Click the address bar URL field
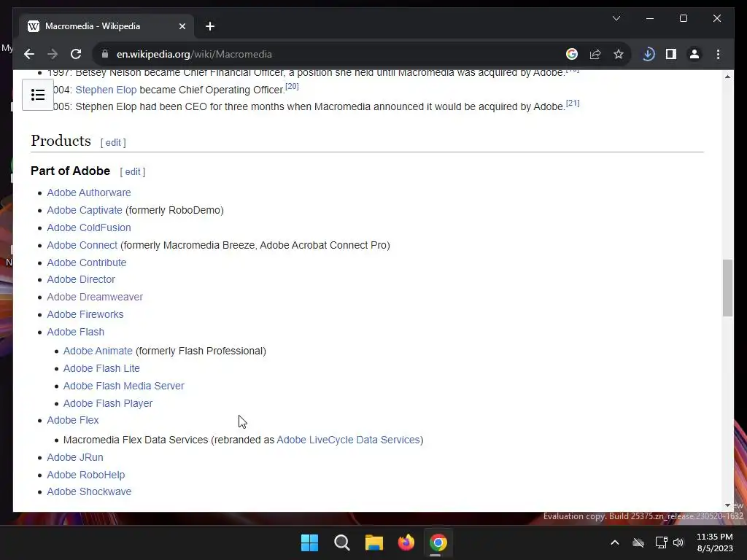Screen dimensions: 747x560 [x=329, y=54]
